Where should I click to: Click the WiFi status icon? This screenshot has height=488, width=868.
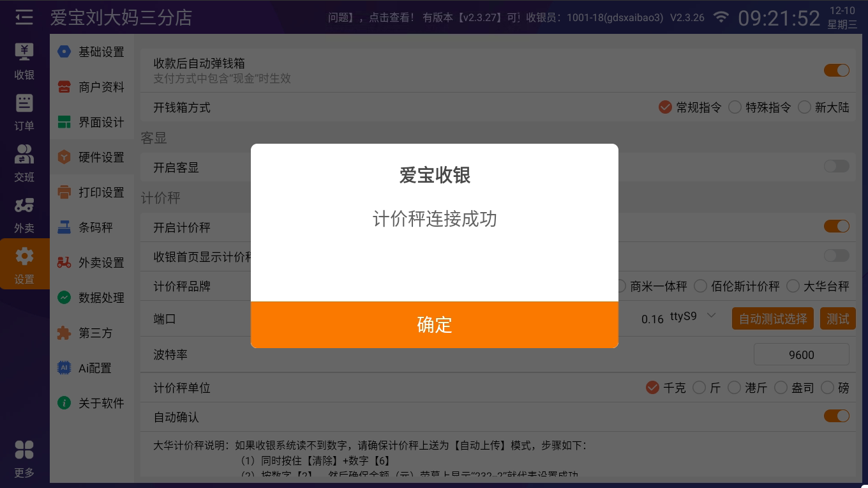coord(721,17)
